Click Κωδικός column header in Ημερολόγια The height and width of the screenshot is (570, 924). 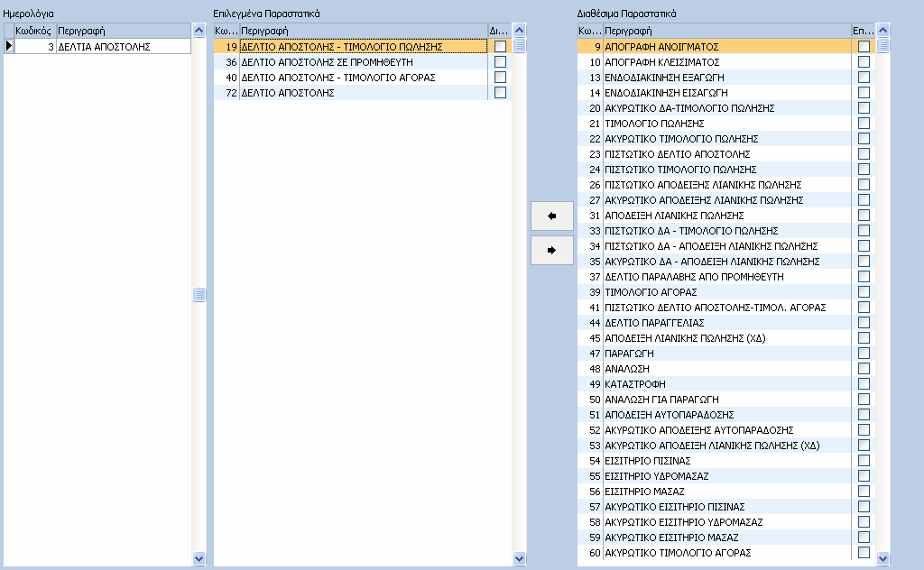coord(35,30)
